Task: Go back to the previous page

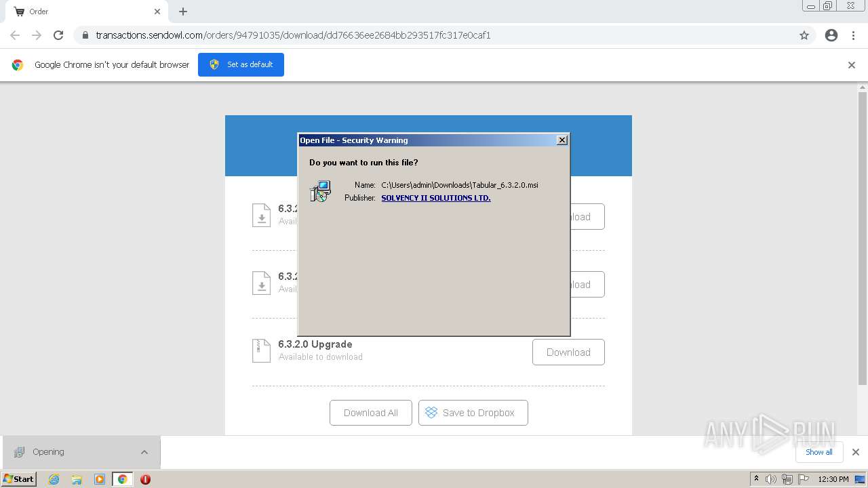Action: [x=15, y=35]
